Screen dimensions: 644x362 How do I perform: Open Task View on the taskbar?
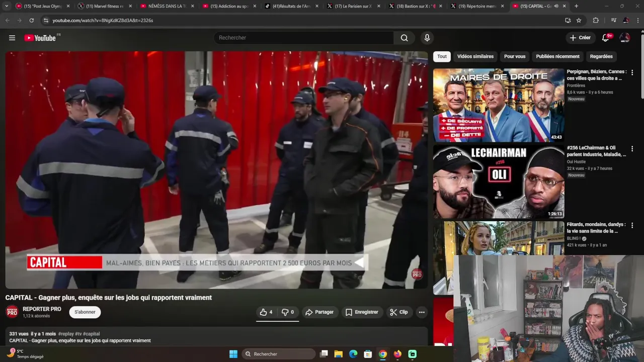[x=324, y=354]
